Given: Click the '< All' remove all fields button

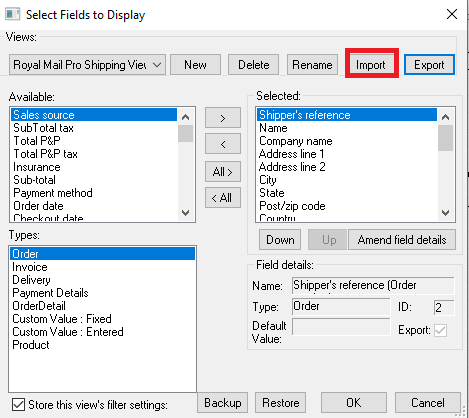Looking at the screenshot, I should pyautogui.click(x=223, y=198).
